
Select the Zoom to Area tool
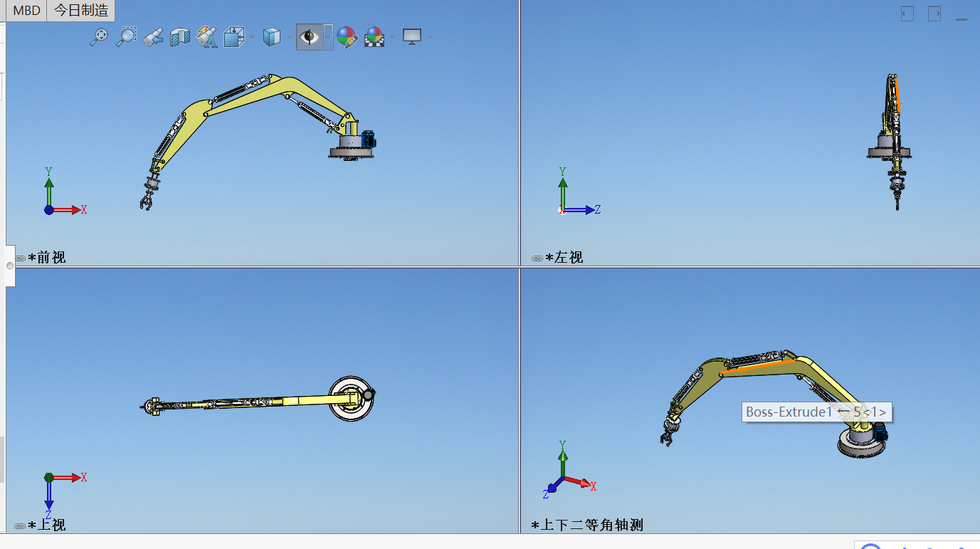coord(126,36)
